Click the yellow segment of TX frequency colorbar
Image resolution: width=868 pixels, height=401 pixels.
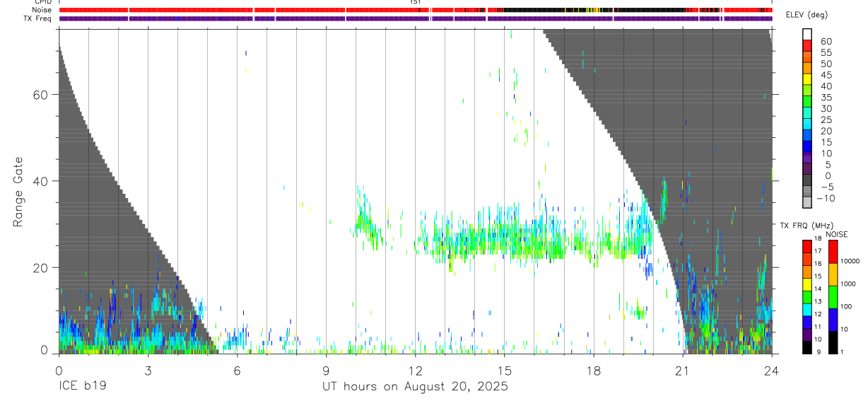[807, 285]
